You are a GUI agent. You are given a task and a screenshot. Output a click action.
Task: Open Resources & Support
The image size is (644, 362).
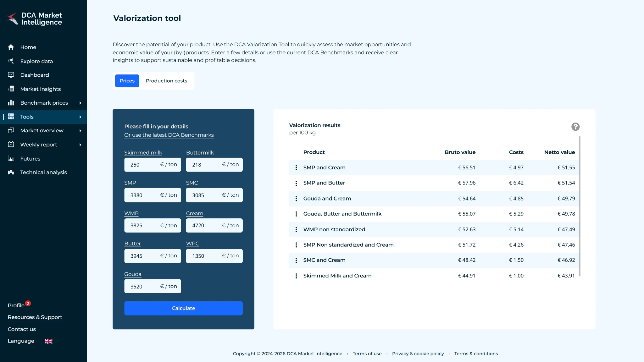pos(35,317)
